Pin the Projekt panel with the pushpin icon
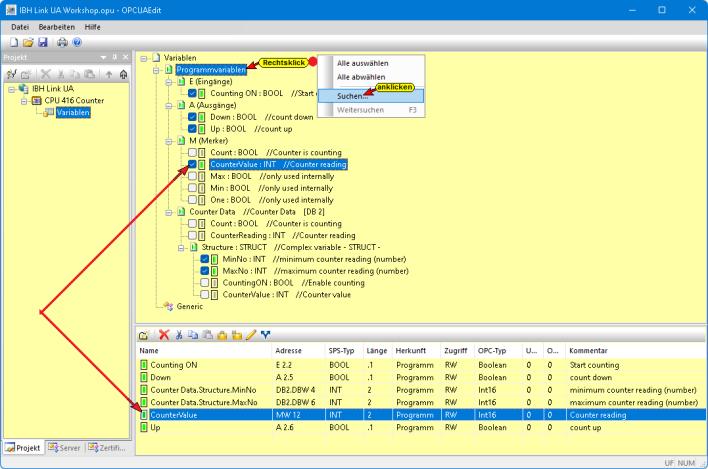Image resolution: width=708 pixels, height=469 pixels. pos(115,57)
